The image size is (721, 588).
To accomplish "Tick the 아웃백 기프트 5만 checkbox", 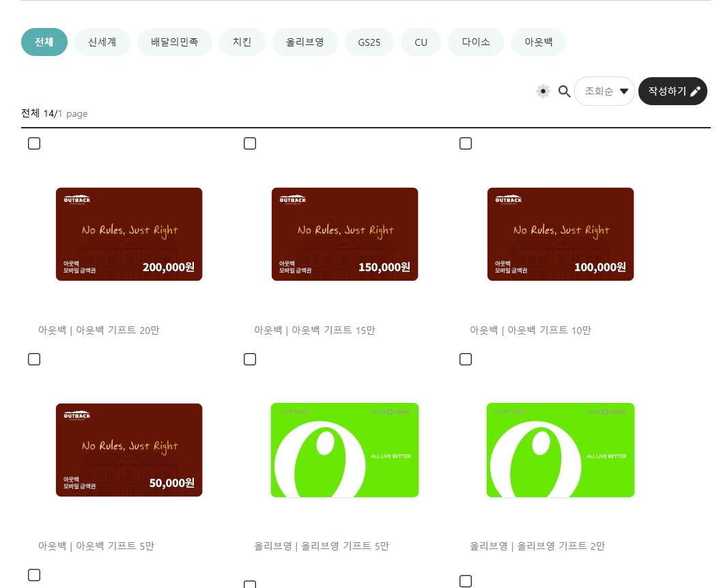I will click(x=34, y=359).
